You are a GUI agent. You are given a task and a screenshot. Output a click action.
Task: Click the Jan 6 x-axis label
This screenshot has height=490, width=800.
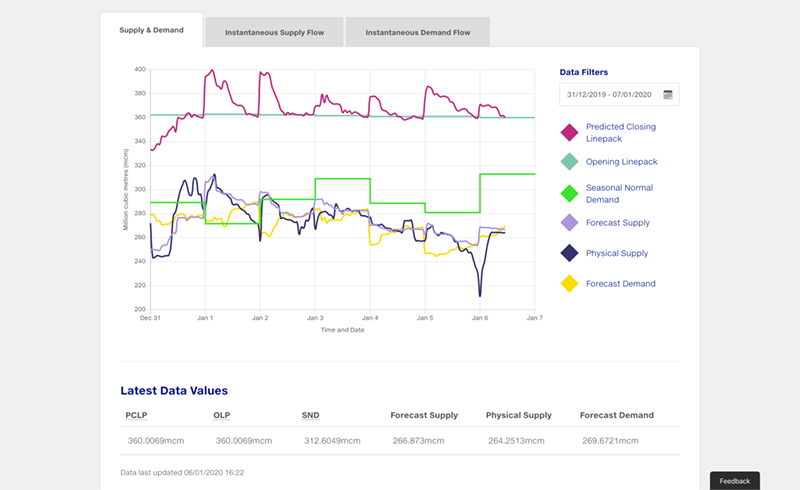[x=480, y=318]
